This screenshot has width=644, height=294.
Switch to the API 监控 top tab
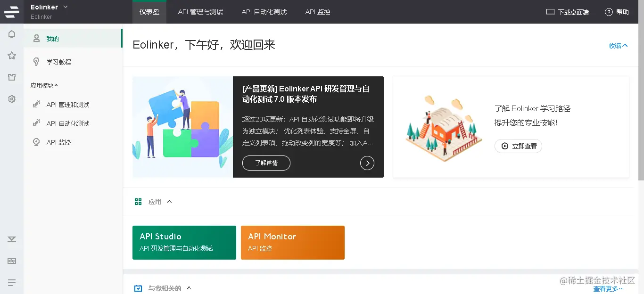318,12
